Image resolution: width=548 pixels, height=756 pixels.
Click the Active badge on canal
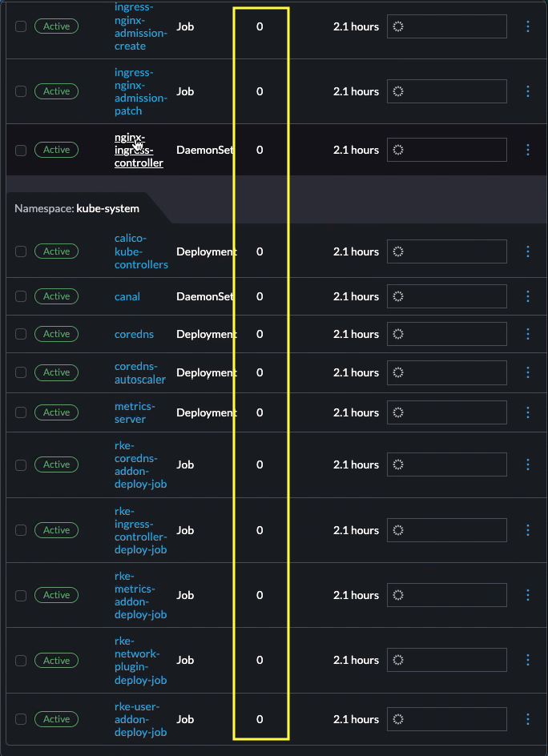pyautogui.click(x=56, y=296)
